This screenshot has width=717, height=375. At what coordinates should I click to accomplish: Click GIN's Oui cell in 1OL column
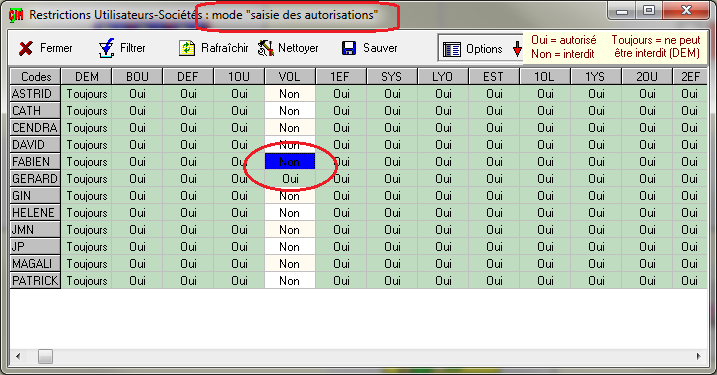pyautogui.click(x=545, y=196)
